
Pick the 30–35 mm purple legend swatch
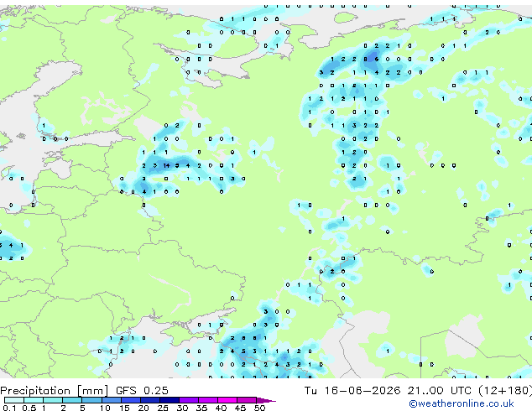click(188, 400)
